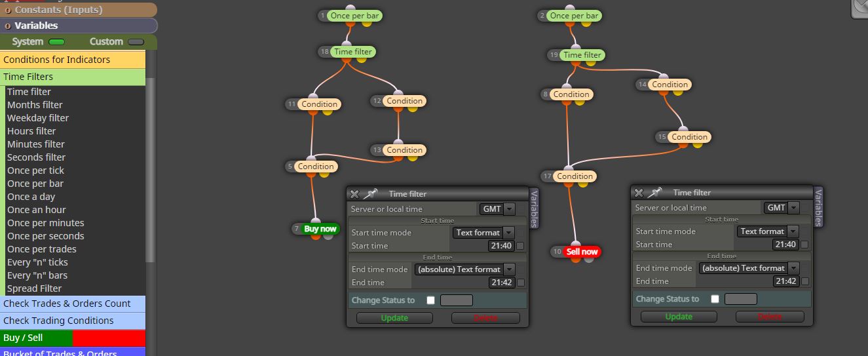Viewport: 868px width, 356px height.
Task: Select Condition block 8
Action: point(571,94)
